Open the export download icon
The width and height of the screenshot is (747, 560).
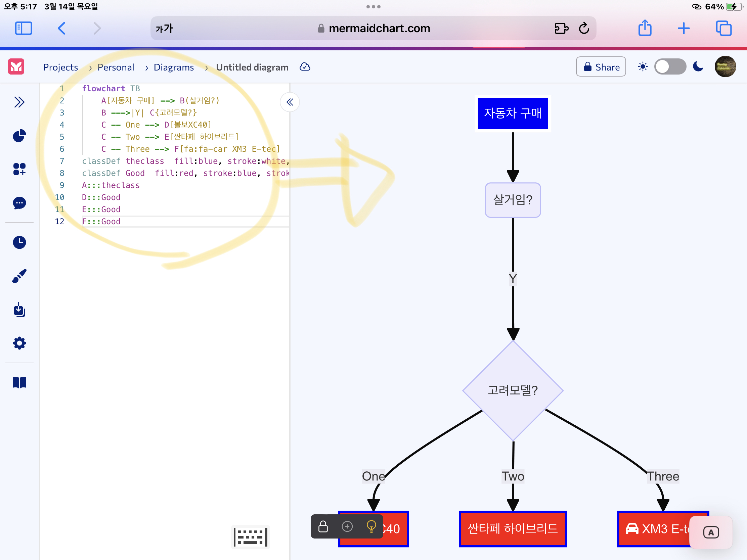click(x=19, y=310)
